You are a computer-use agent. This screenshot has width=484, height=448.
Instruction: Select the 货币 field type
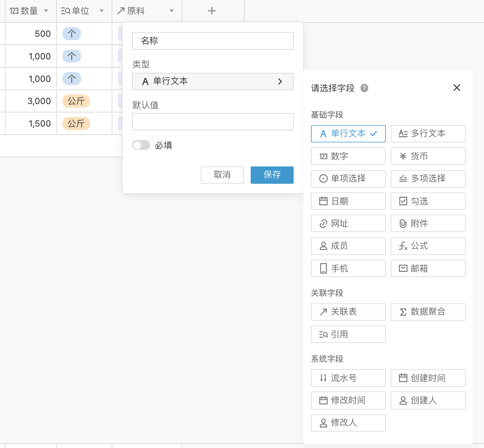click(428, 156)
